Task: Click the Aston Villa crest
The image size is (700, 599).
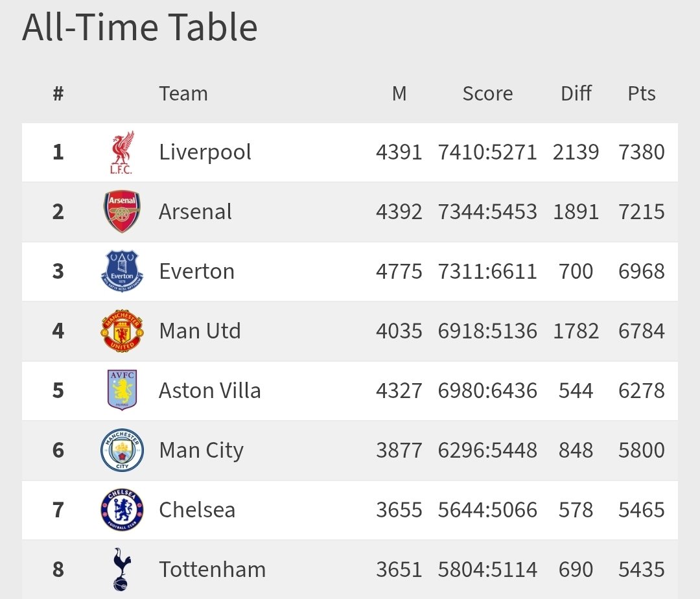Action: pyautogui.click(x=122, y=390)
